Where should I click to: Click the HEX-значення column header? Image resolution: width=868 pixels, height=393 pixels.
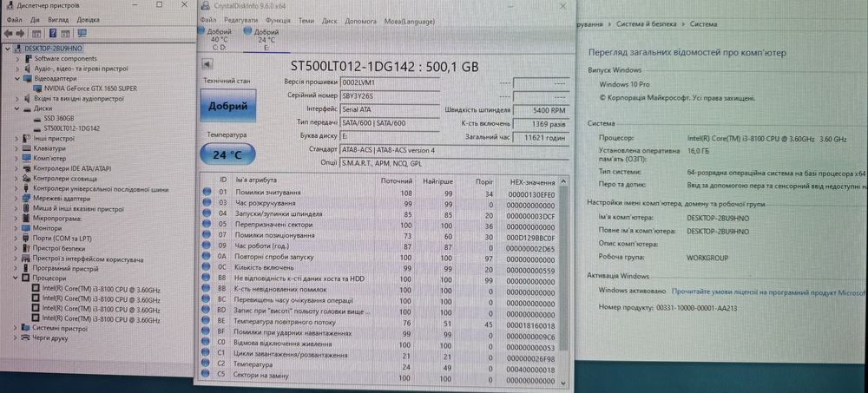(x=532, y=181)
